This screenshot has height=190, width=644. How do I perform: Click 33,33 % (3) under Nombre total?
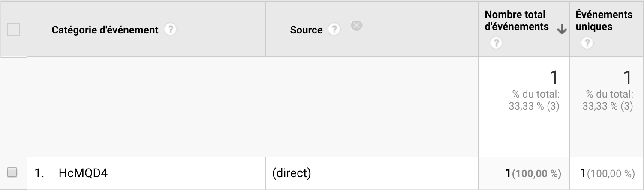pos(534,106)
